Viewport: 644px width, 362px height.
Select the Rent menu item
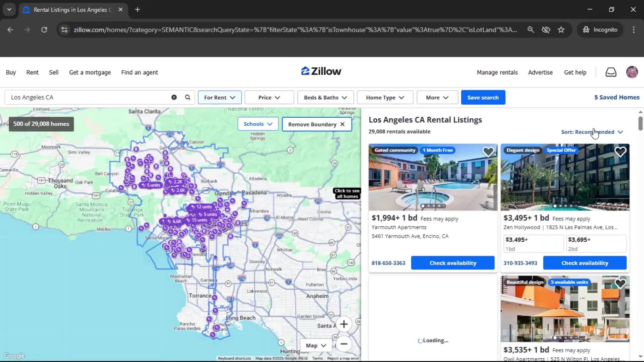32,72
